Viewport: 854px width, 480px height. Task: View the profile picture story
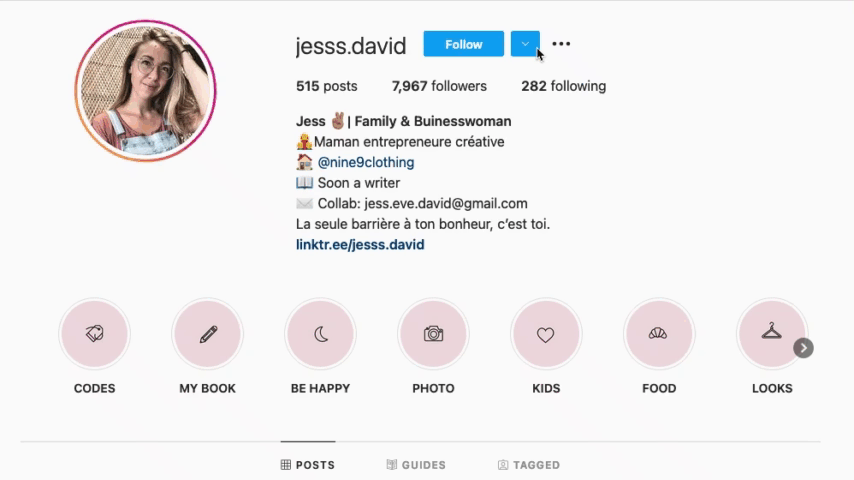pos(145,91)
